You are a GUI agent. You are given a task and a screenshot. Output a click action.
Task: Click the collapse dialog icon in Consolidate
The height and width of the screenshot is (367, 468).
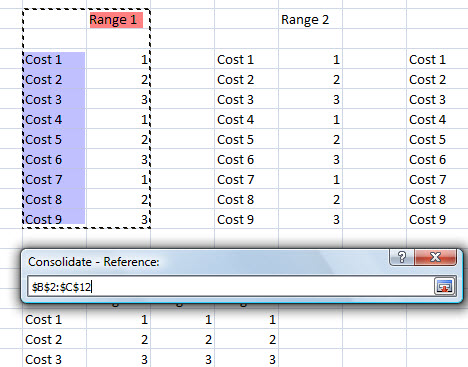pyautogui.click(x=445, y=286)
